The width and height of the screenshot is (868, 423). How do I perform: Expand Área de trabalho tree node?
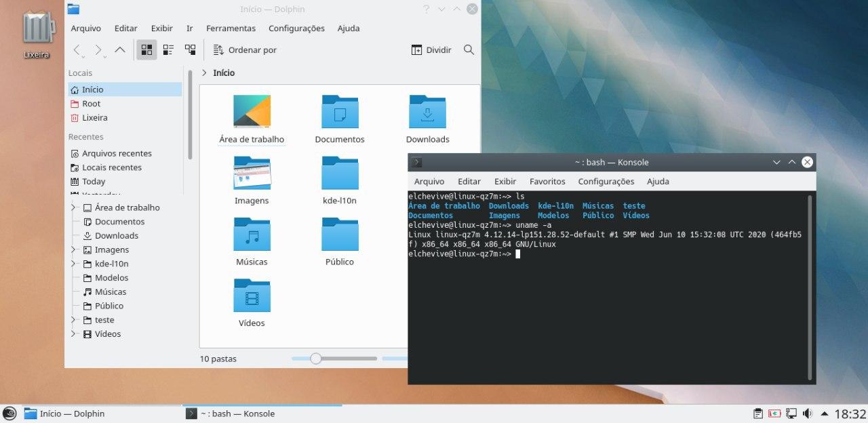(73, 207)
